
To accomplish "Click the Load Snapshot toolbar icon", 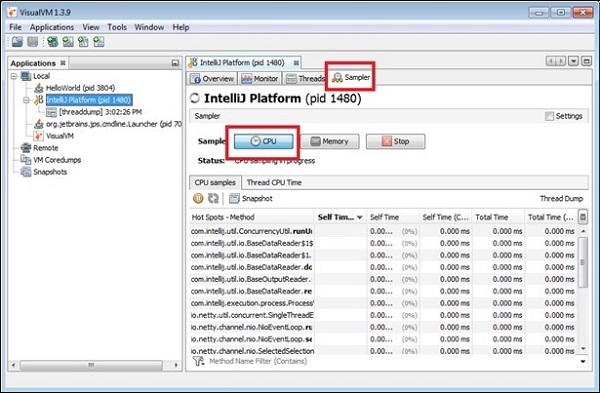I will tap(17, 42).
